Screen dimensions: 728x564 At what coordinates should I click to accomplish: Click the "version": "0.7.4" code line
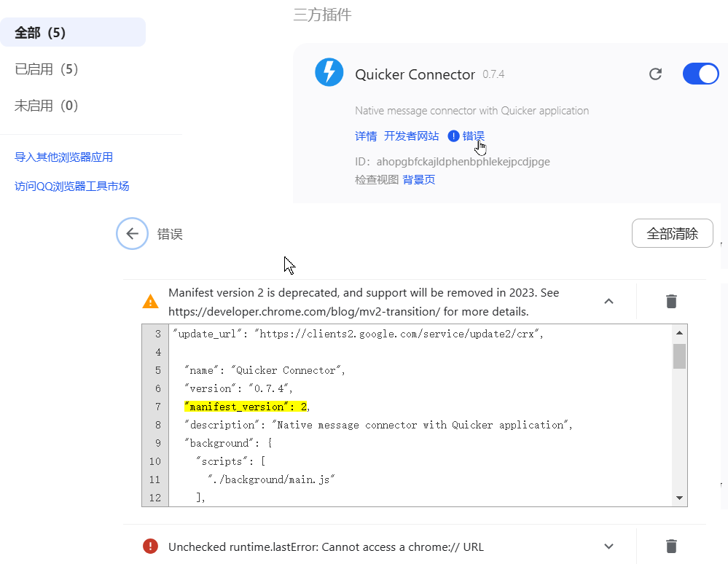pos(238,388)
